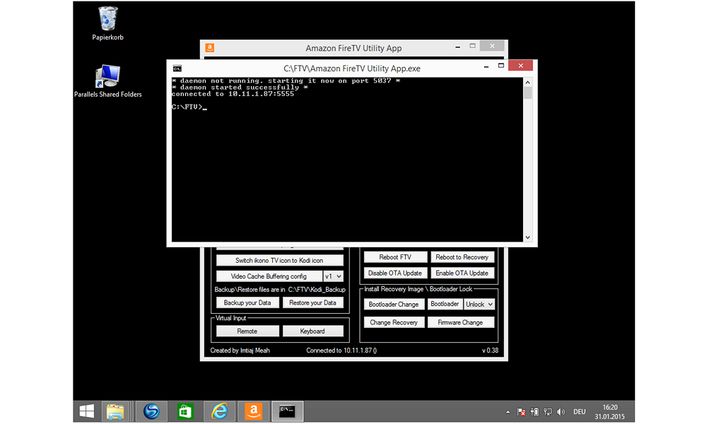Open the network status tray icon
The image size is (708, 424).
[548, 412]
